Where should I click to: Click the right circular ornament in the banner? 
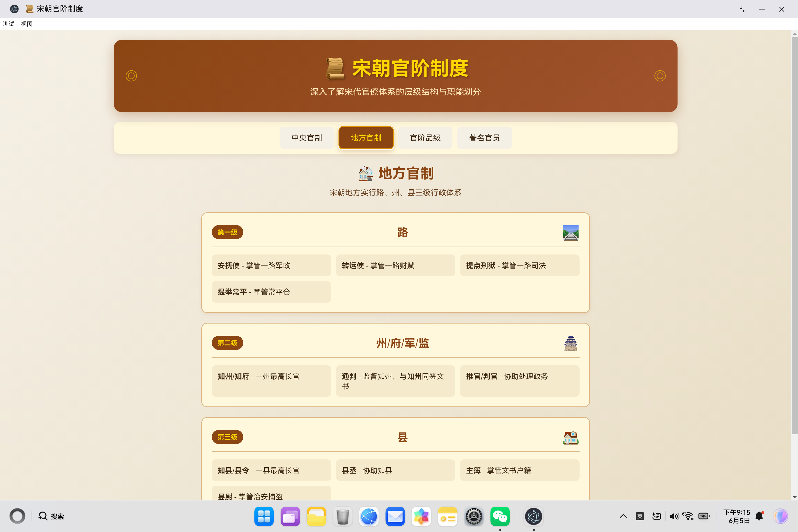click(x=660, y=76)
